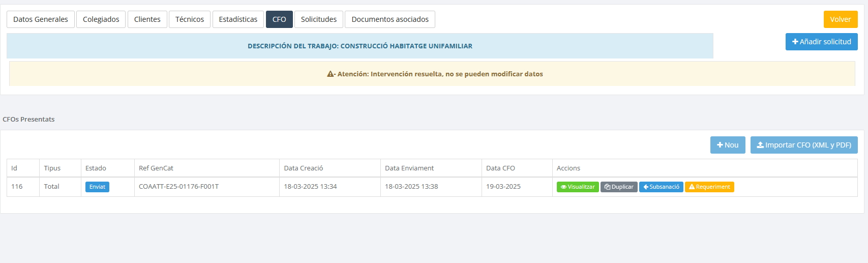
Task: Select the active CFO tab
Action: [x=279, y=19]
